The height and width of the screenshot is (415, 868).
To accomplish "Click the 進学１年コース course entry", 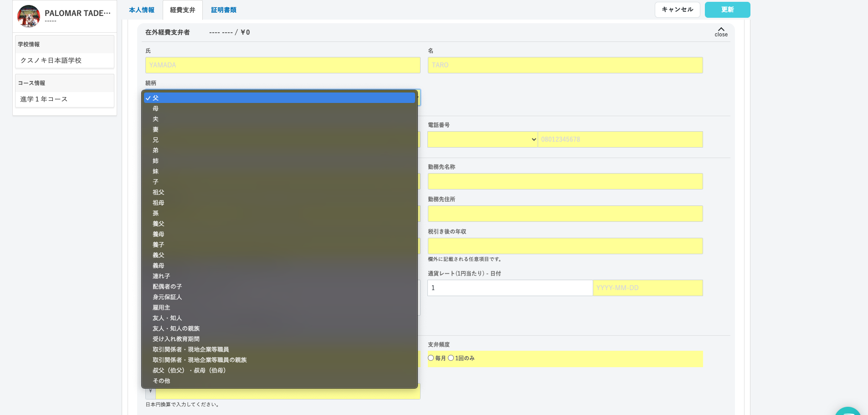I will tap(65, 99).
